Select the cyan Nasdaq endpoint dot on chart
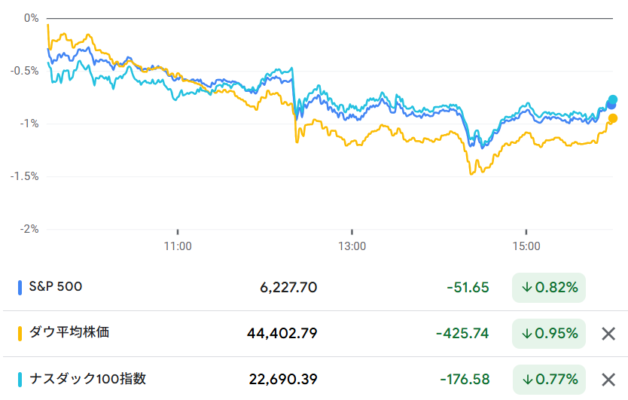Screen dimensions: 628x400 [x=613, y=99]
